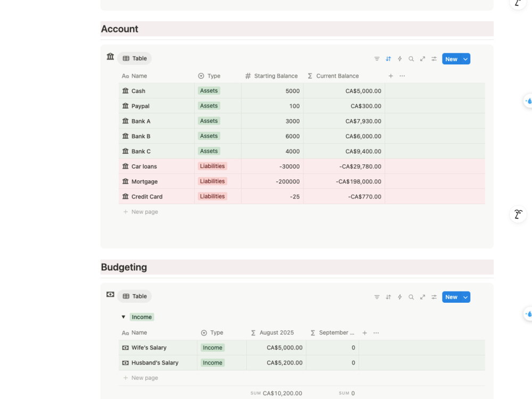Click the Liabilities tag on Mortgage row
This screenshot has height=399, width=532.
[x=212, y=181]
